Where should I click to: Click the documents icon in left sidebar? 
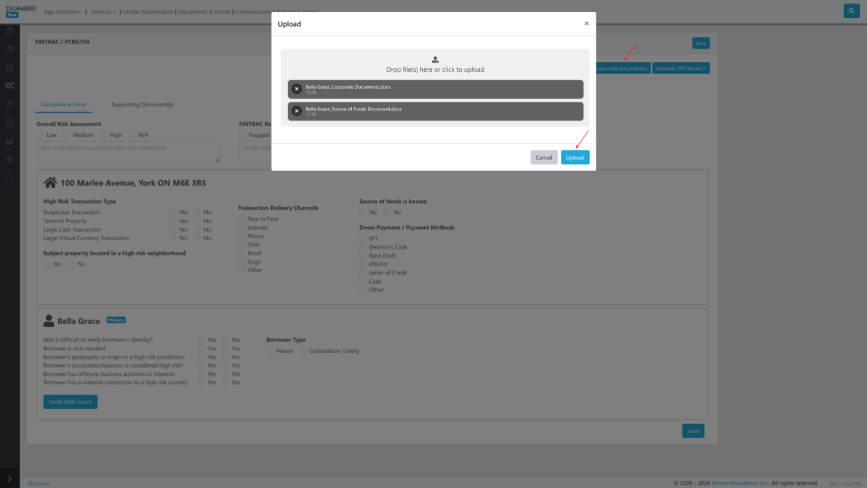pyautogui.click(x=10, y=49)
